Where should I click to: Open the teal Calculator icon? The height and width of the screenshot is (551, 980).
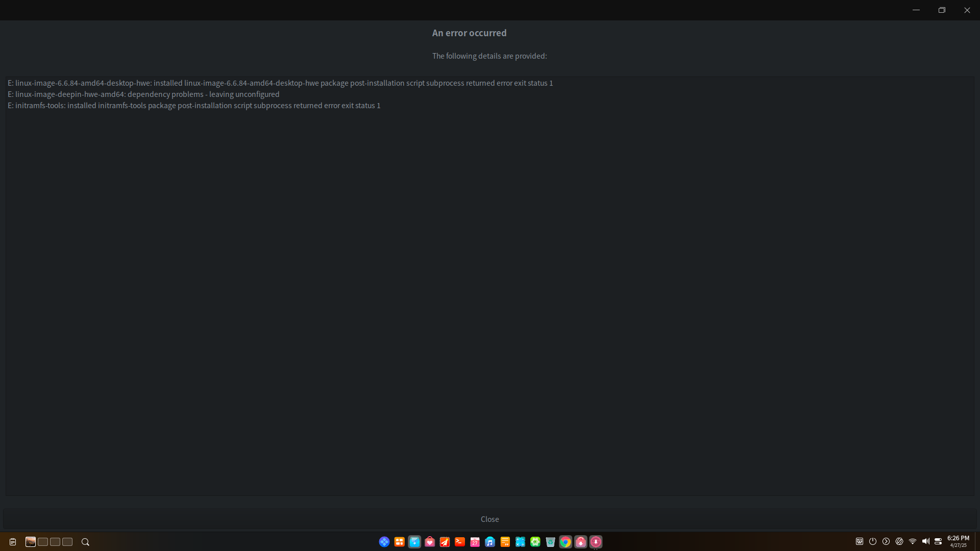click(520, 542)
